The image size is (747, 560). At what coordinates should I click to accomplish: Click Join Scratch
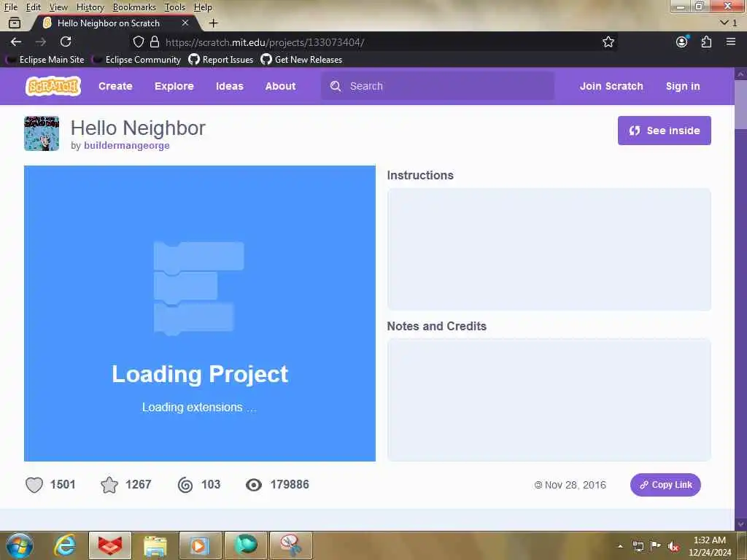pyautogui.click(x=611, y=86)
